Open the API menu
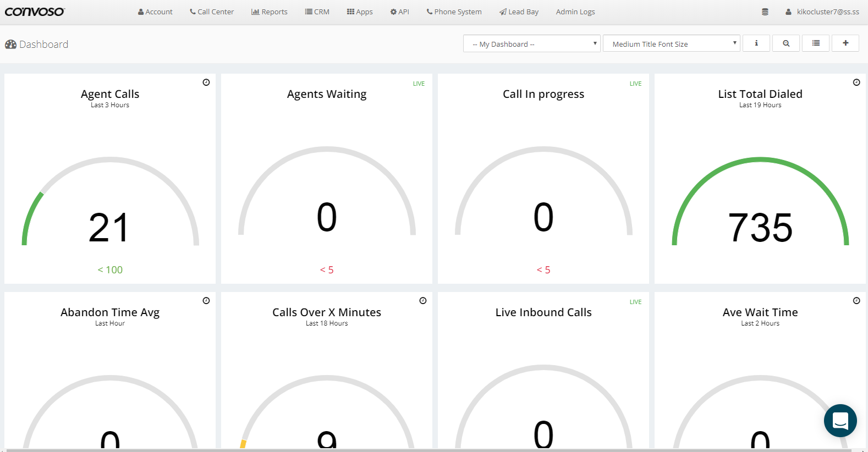This screenshot has width=868, height=452. (x=400, y=12)
